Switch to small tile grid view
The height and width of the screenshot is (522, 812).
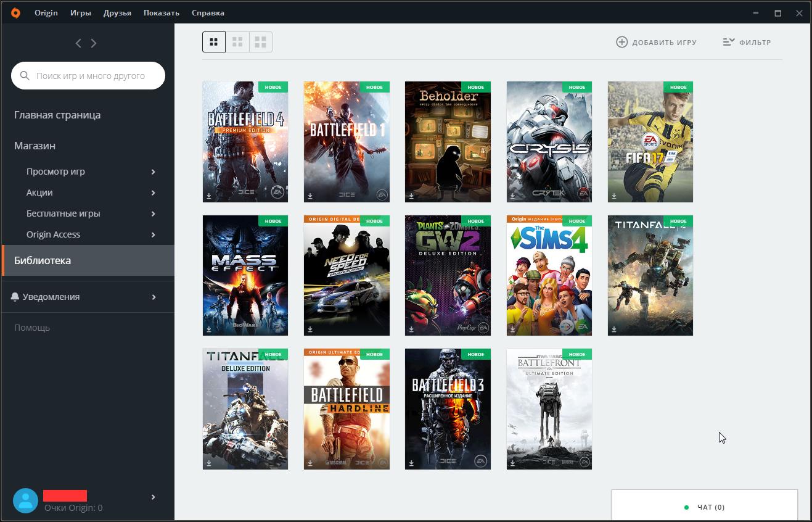(x=214, y=42)
